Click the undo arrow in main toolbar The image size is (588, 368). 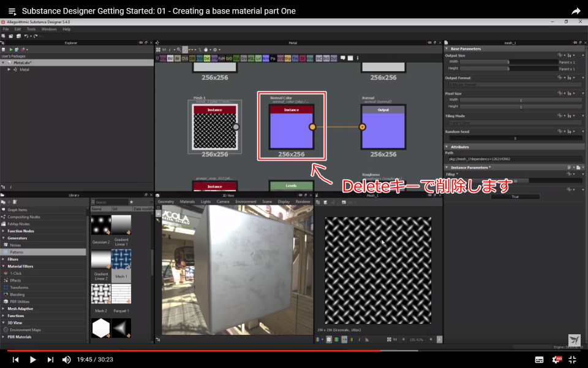26,36
